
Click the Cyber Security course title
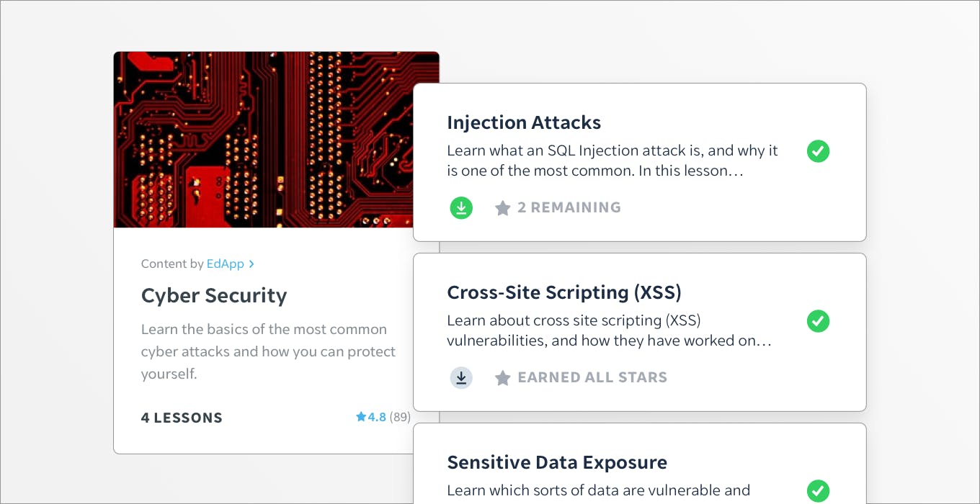(214, 296)
